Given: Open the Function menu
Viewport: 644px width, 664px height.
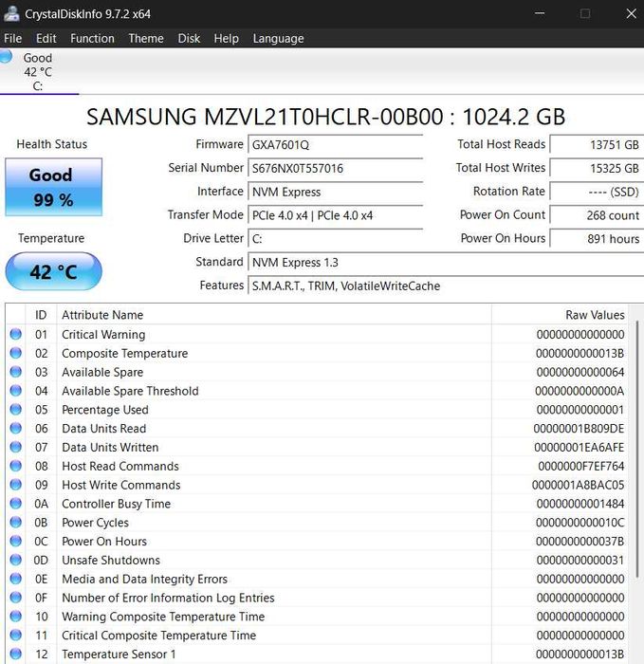Looking at the screenshot, I should tap(92, 39).
